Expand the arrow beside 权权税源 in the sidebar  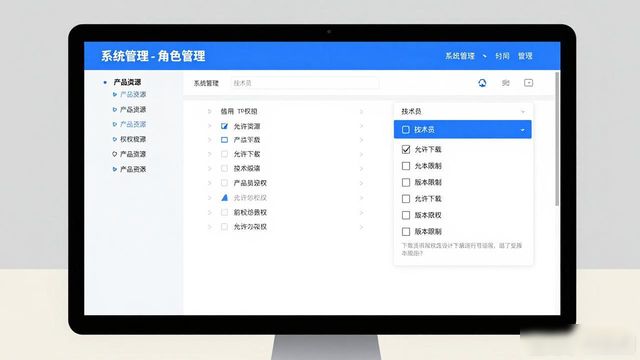point(115,139)
